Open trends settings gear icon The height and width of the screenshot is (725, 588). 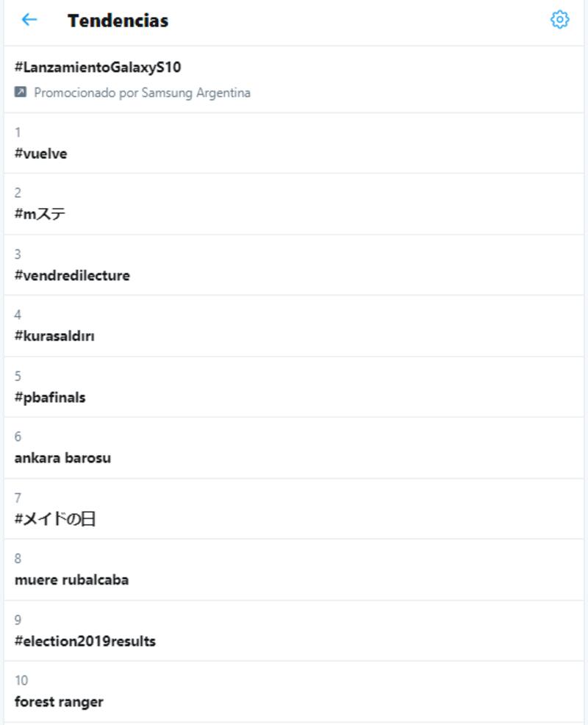(x=559, y=20)
